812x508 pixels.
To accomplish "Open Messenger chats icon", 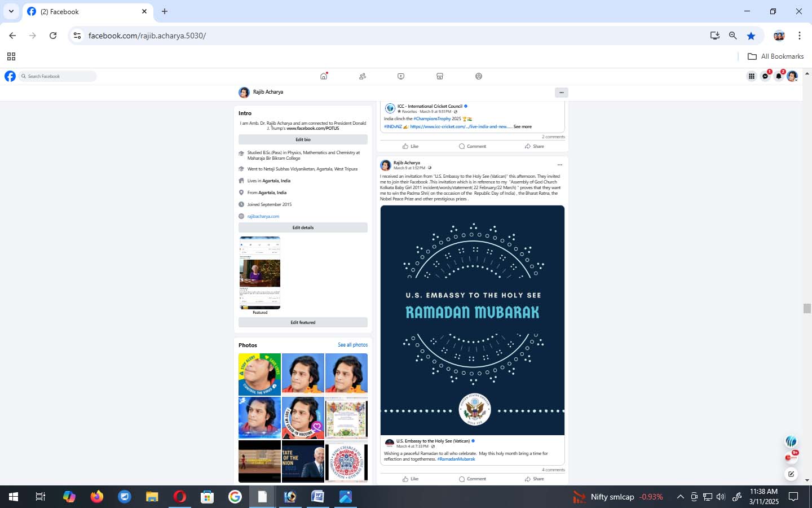I will pyautogui.click(x=765, y=76).
